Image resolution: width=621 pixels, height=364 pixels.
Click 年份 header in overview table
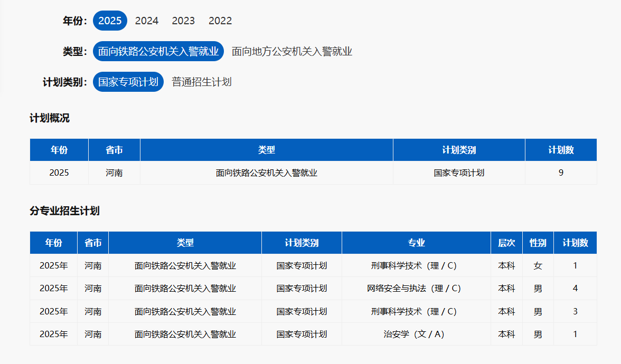[x=59, y=150]
